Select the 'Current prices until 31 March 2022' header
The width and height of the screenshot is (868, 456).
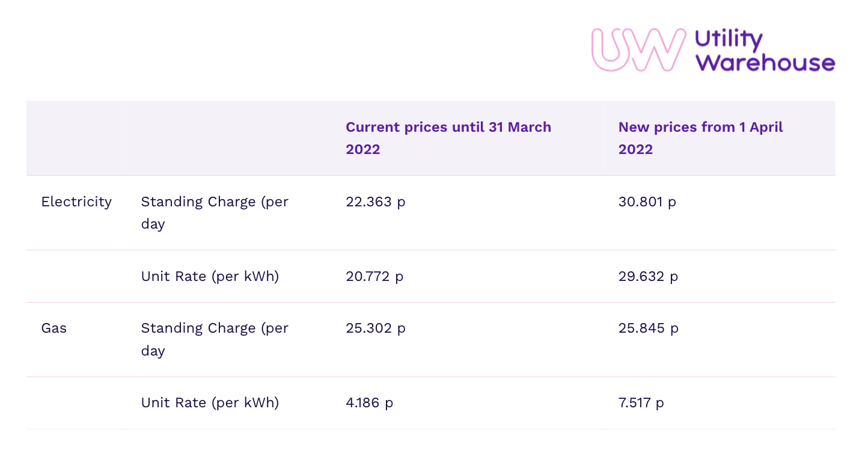point(448,138)
